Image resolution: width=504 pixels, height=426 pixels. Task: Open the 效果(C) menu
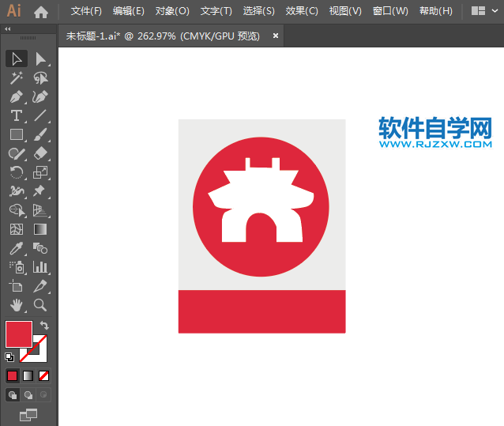302,11
